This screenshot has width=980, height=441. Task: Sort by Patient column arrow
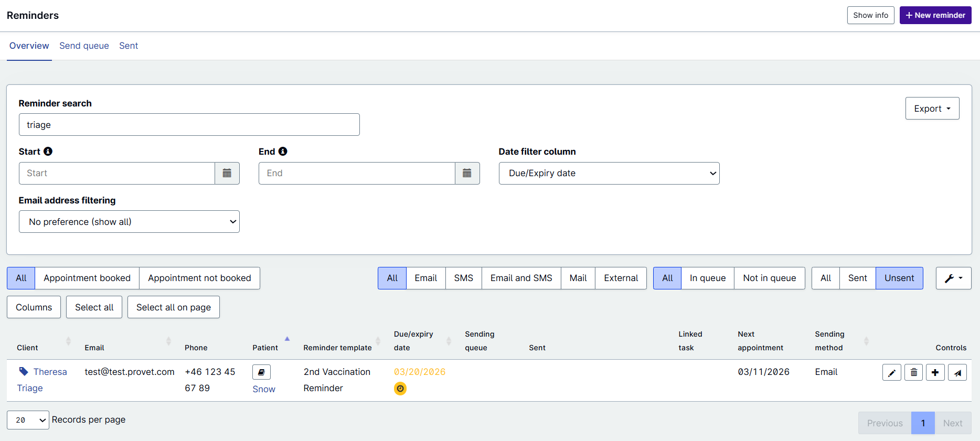287,339
